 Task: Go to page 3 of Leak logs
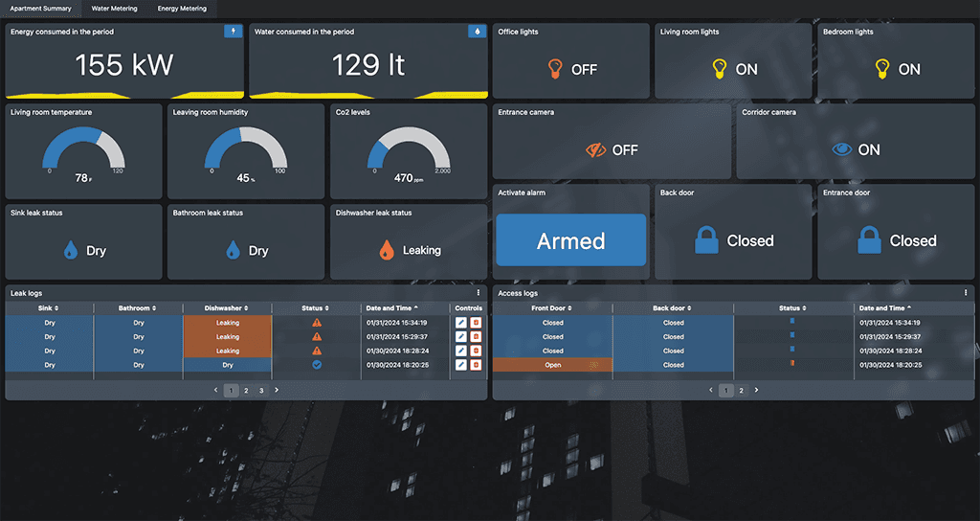tap(261, 391)
